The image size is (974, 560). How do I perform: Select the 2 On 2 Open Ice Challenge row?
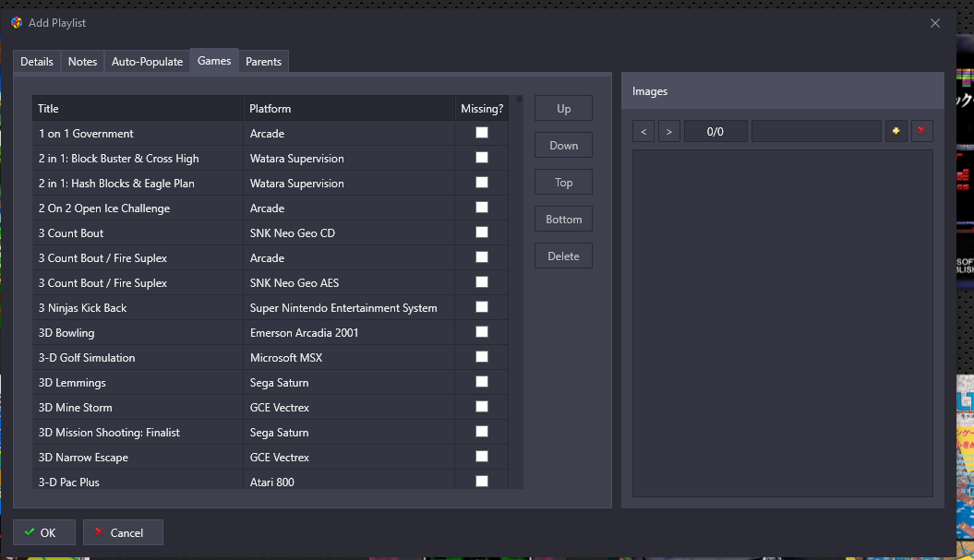[x=271, y=208]
